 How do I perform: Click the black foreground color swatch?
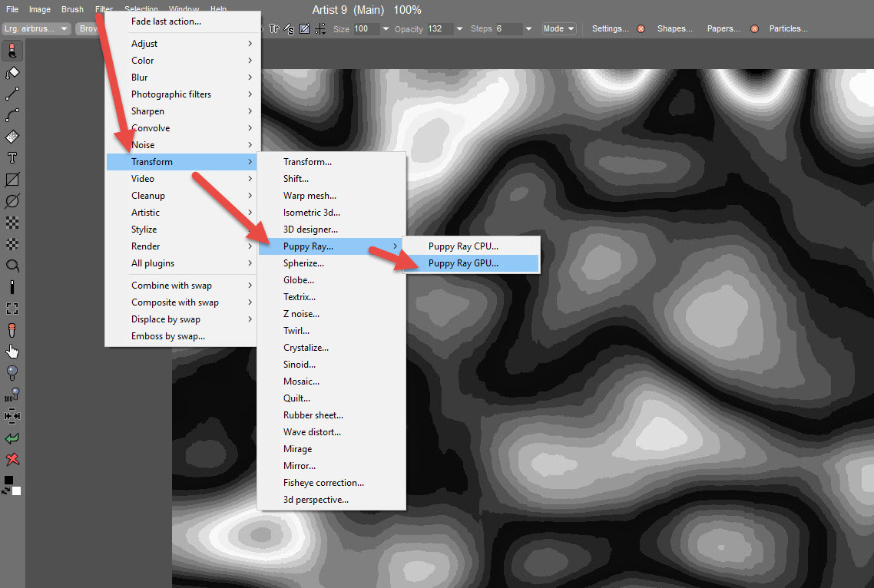pos(8,481)
